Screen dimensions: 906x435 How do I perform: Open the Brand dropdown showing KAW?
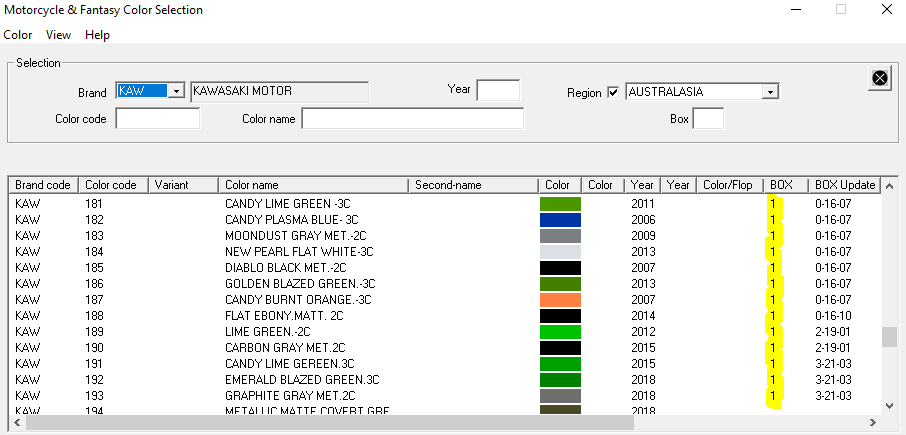177,91
